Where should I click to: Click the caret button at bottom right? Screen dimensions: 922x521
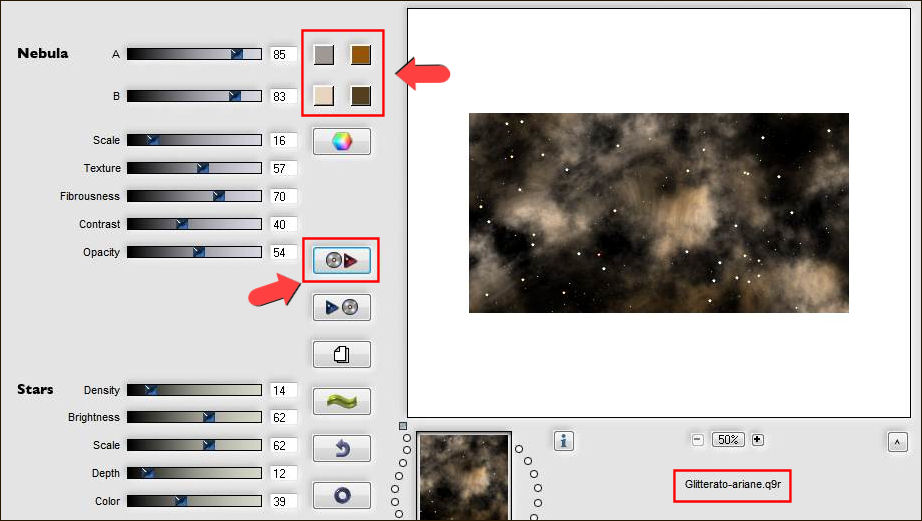click(x=897, y=441)
